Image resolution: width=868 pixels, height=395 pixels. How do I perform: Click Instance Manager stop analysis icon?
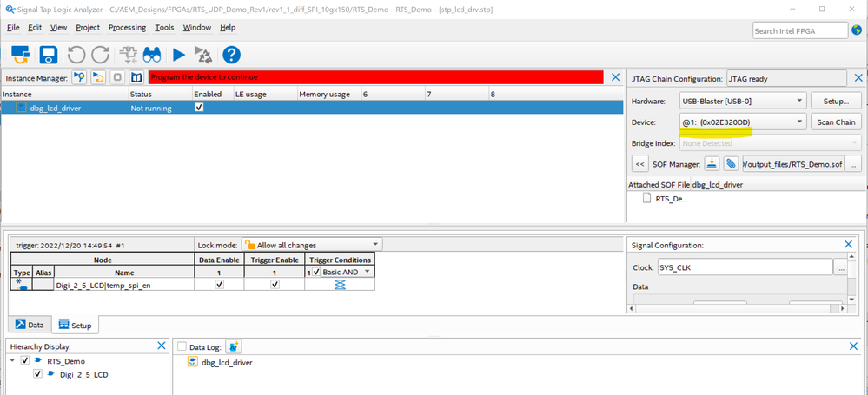(117, 77)
